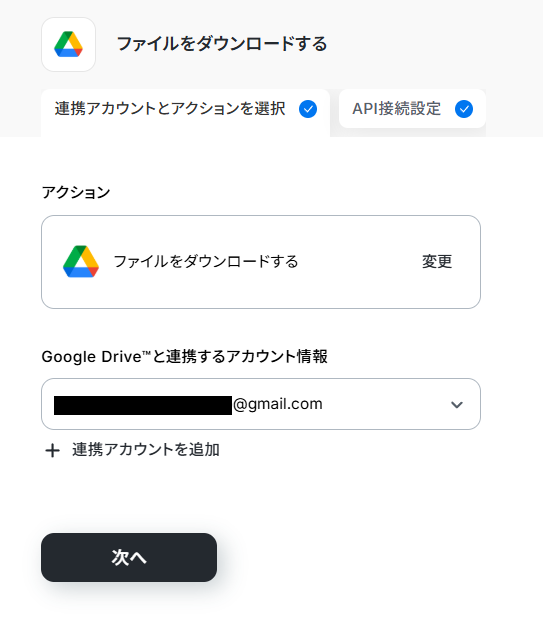This screenshot has width=543, height=620.
Task: Select the @gmail.com account text
Action: [x=278, y=404]
